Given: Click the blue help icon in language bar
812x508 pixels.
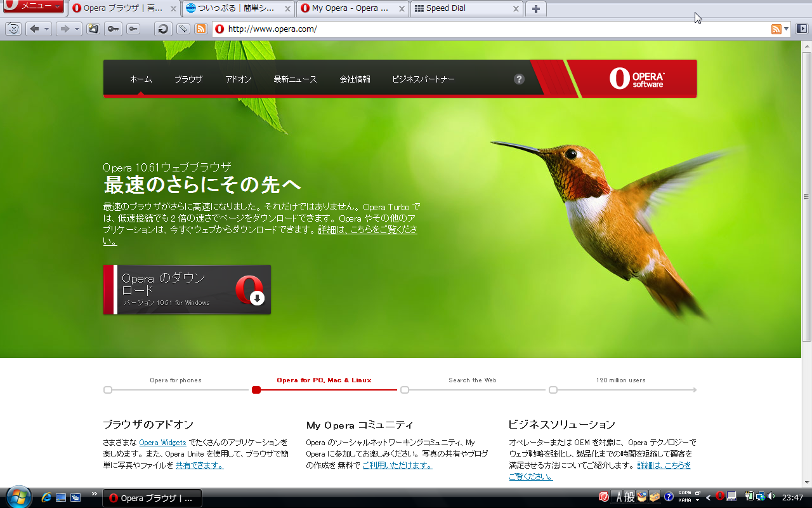Looking at the screenshot, I should pyautogui.click(x=669, y=497).
